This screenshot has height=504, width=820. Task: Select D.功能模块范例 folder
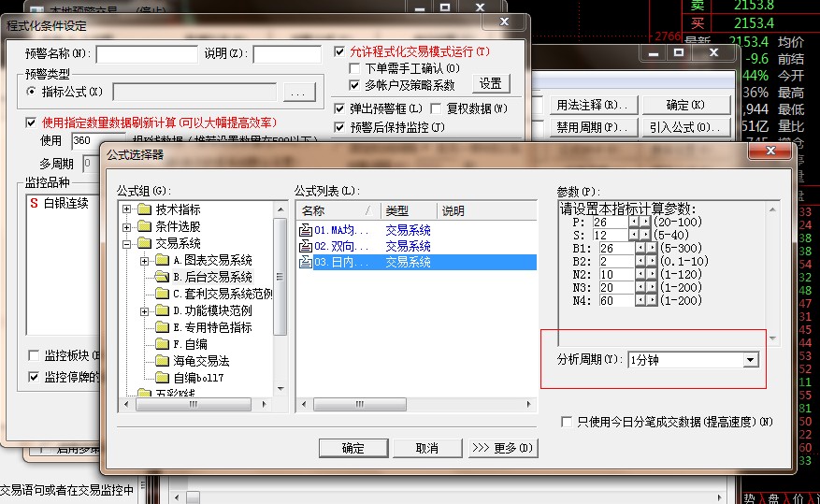point(212,310)
